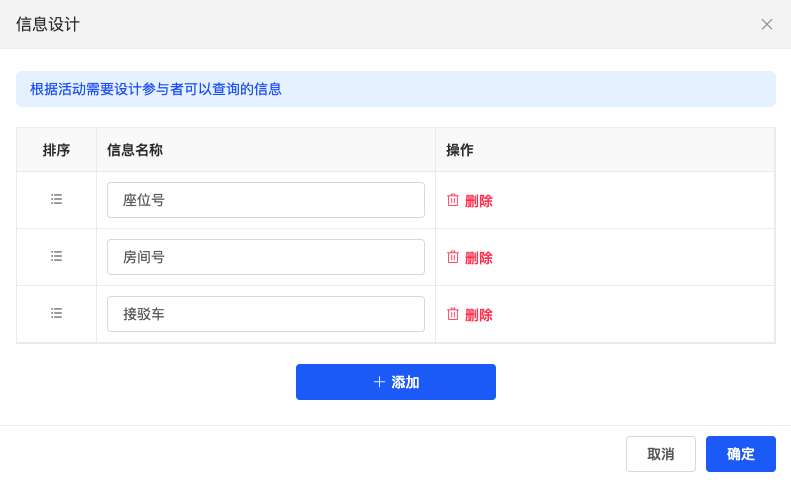
Task: Confirm with the blue 确定 button
Action: pos(741,454)
